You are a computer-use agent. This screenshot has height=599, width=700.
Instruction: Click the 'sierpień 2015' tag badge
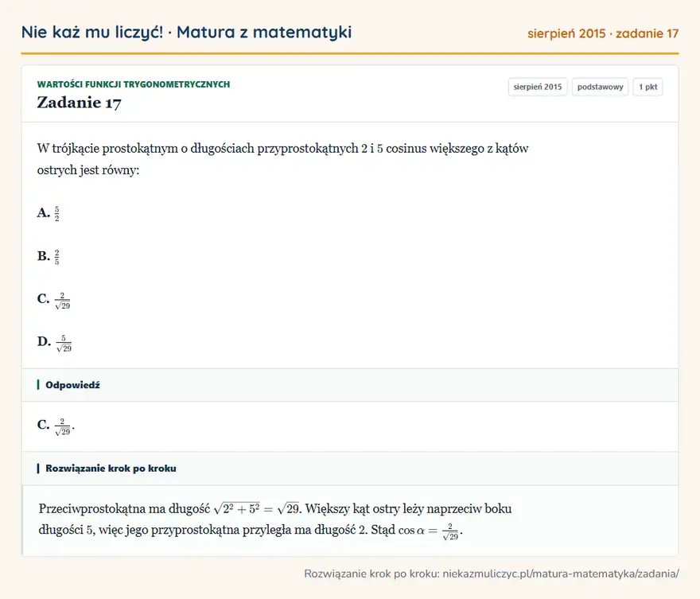538,87
